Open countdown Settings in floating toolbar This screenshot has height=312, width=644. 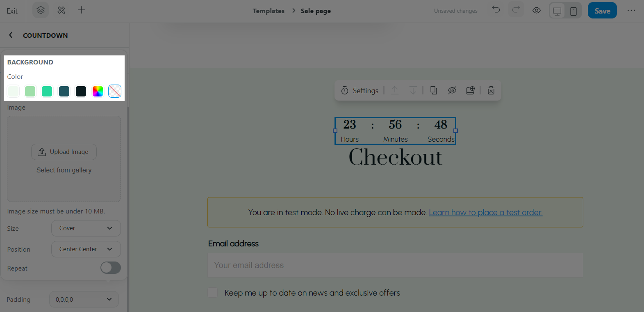click(x=360, y=90)
